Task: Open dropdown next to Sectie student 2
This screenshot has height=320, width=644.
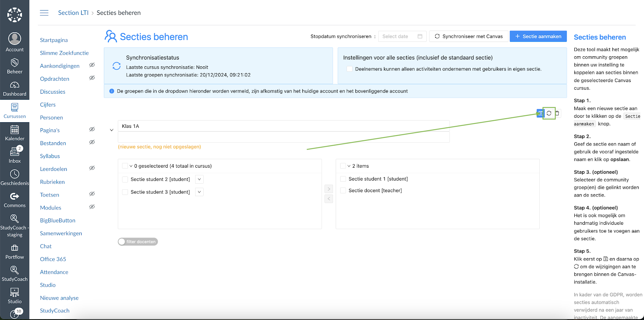Action: [x=199, y=179]
